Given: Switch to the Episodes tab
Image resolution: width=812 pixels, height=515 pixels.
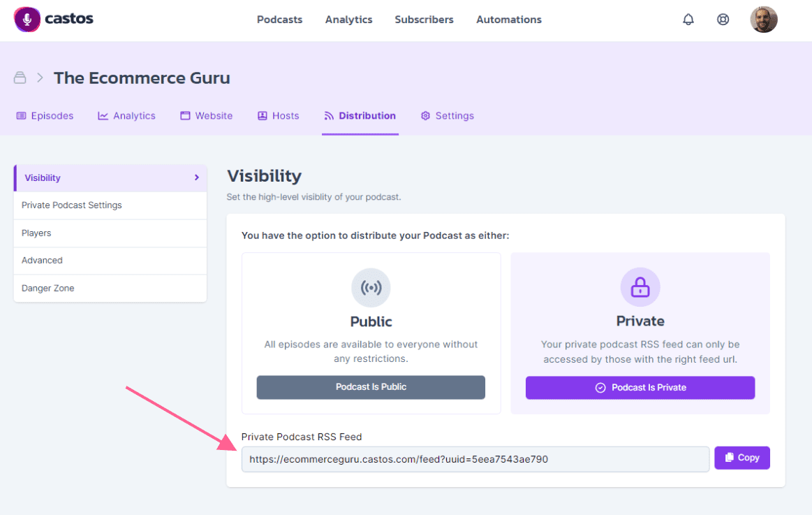Looking at the screenshot, I should [45, 115].
